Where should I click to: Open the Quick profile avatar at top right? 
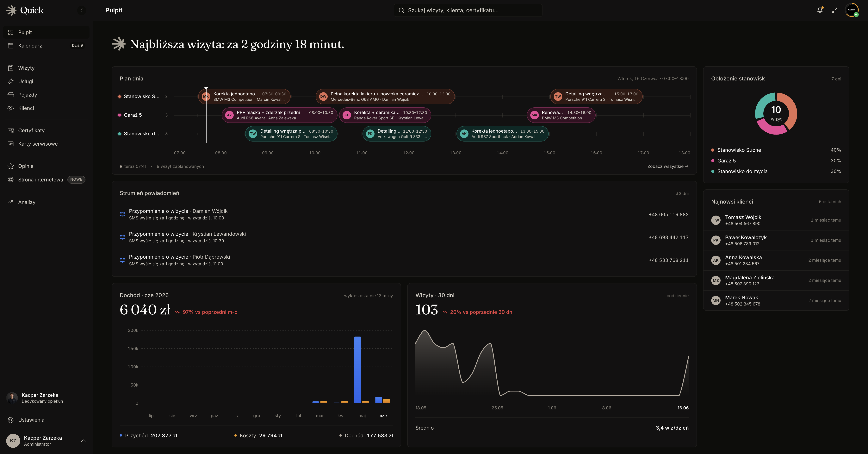(852, 10)
